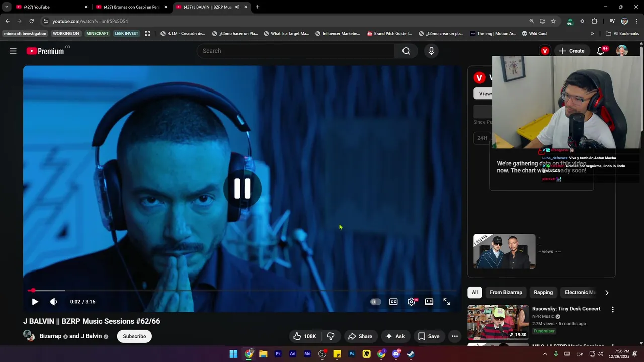Open the browser zoom magnifier icon

point(532,21)
